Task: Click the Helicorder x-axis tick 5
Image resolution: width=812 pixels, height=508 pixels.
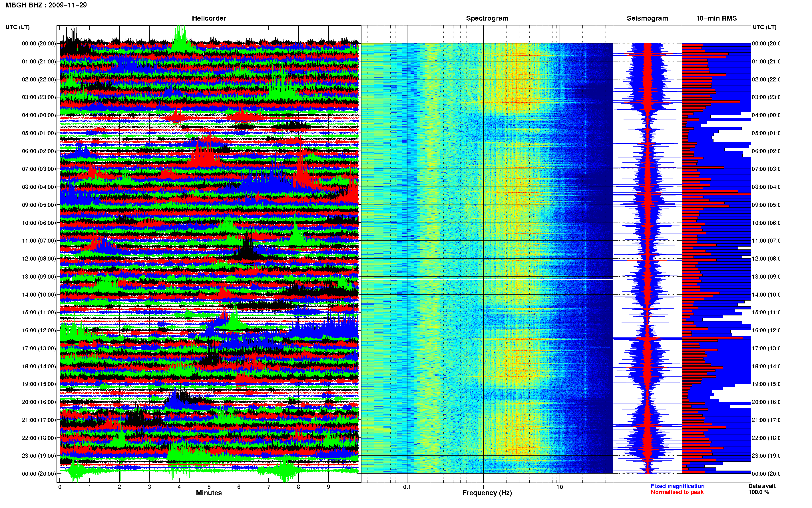Action: [x=209, y=487]
